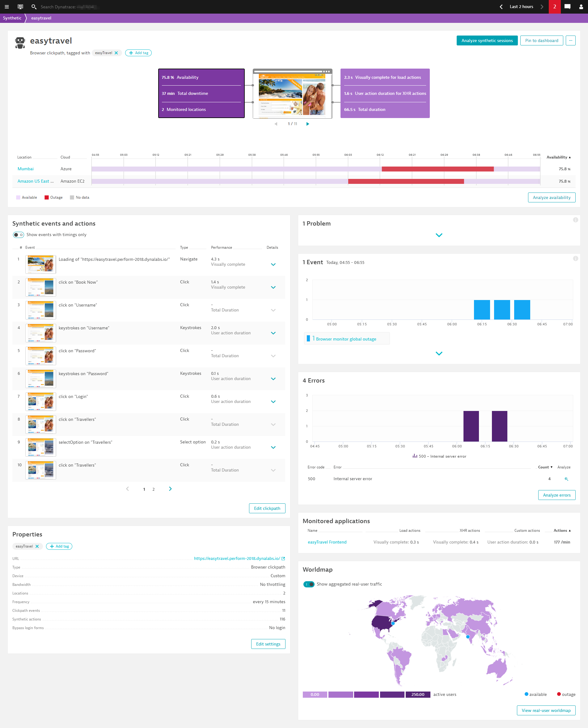Select easytravel breadcrumb item
The image size is (588, 728).
click(x=41, y=18)
